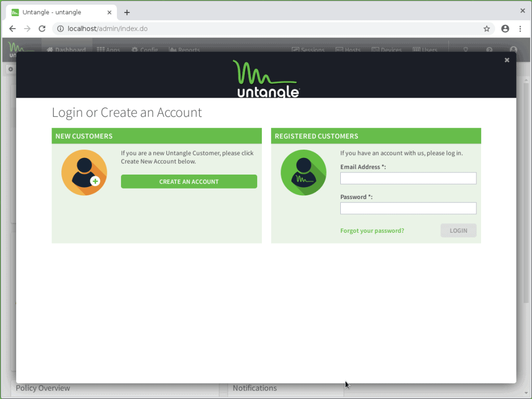Image resolution: width=532 pixels, height=399 pixels.
Task: Bookmark this page with the star icon
Action: (486, 29)
